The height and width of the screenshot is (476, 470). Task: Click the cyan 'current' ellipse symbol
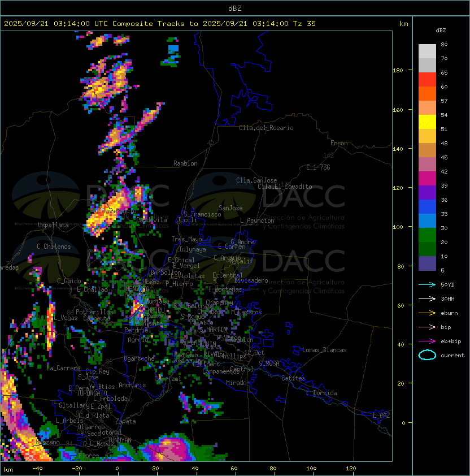427,355
